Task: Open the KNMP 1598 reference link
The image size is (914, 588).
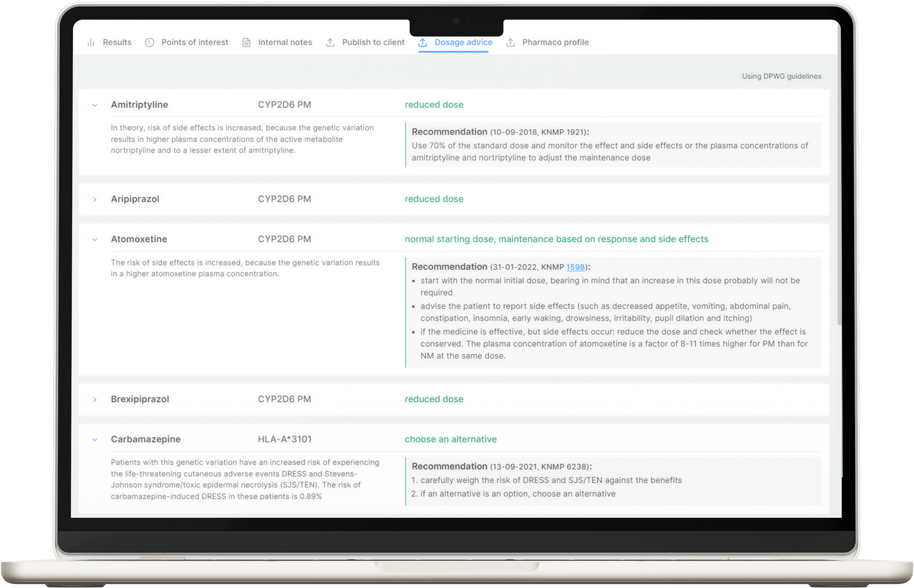Action: pyautogui.click(x=575, y=267)
